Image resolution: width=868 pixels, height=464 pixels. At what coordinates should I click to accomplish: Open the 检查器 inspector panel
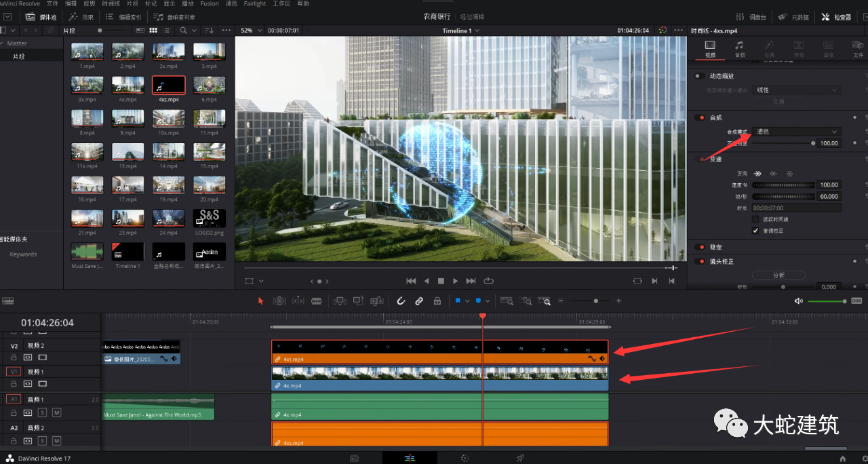tap(835, 17)
